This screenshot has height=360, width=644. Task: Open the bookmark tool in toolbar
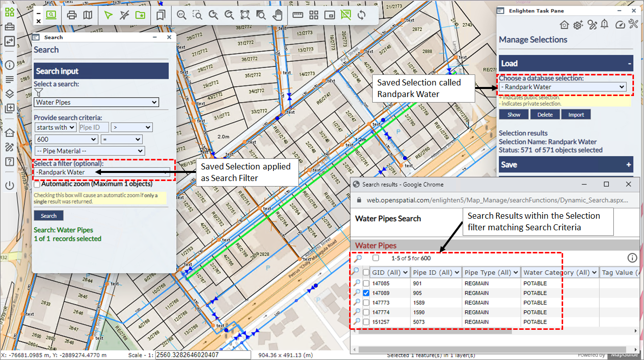(x=161, y=15)
